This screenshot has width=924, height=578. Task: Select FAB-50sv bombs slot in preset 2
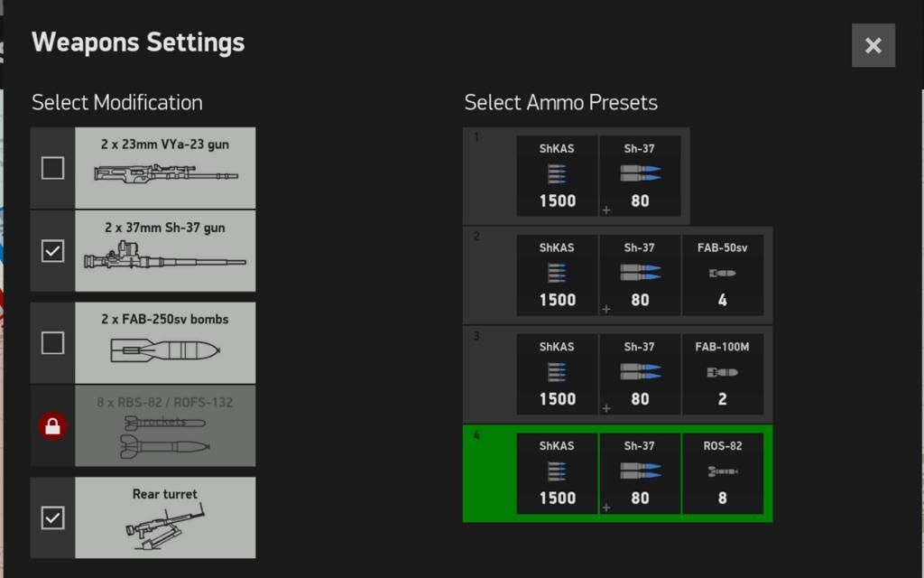pyautogui.click(x=722, y=275)
